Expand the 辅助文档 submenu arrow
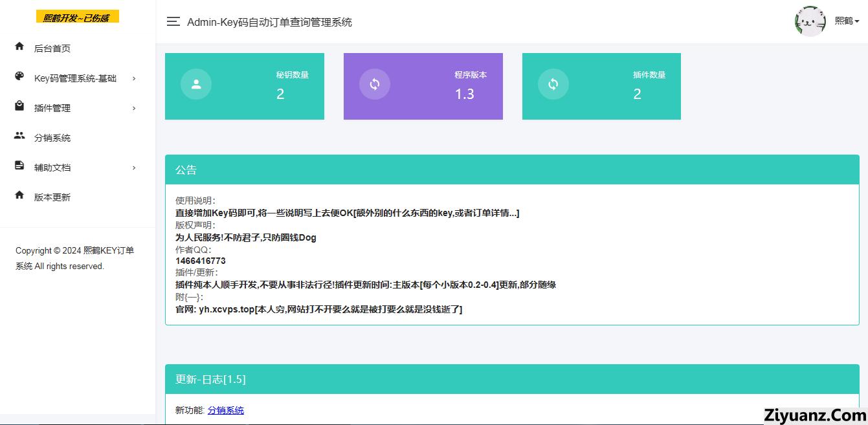 click(x=134, y=168)
